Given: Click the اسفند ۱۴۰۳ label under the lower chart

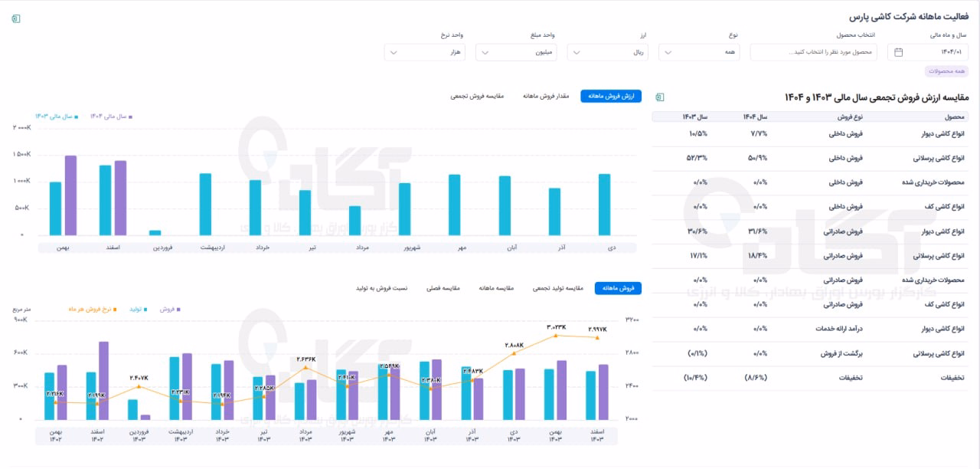Looking at the screenshot, I should click(x=598, y=436).
